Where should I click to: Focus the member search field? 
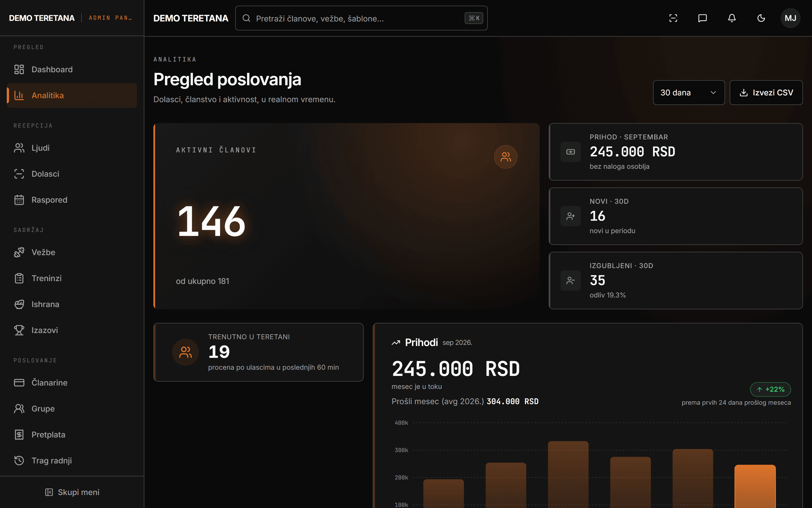tap(361, 18)
